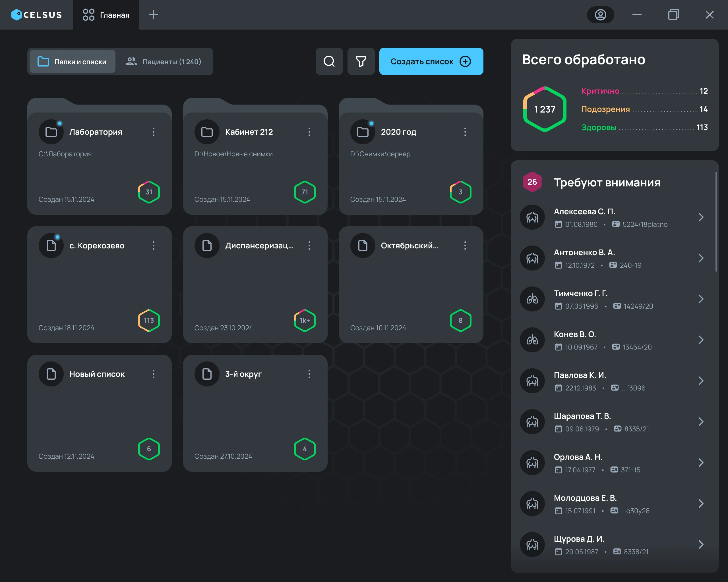Image resolution: width=728 pixels, height=582 pixels.
Task: Click the 26 attention counter badge
Action: tap(532, 182)
